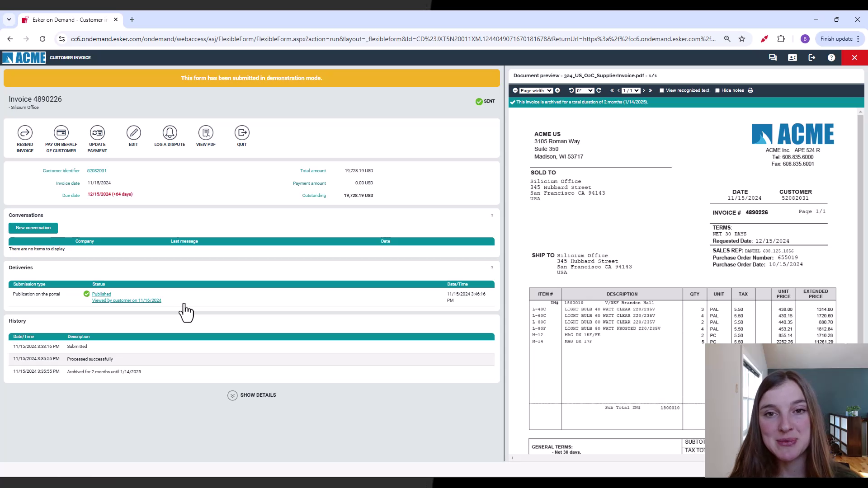Click the contact card icon in header
868x488 pixels.
(x=793, y=57)
